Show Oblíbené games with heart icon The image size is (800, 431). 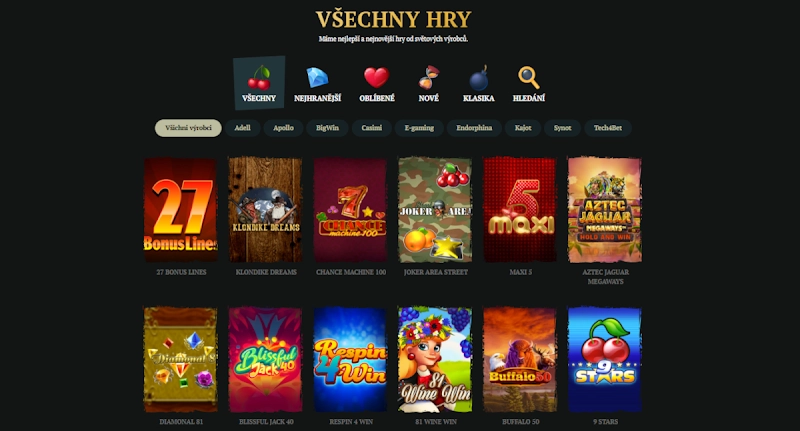point(377,84)
